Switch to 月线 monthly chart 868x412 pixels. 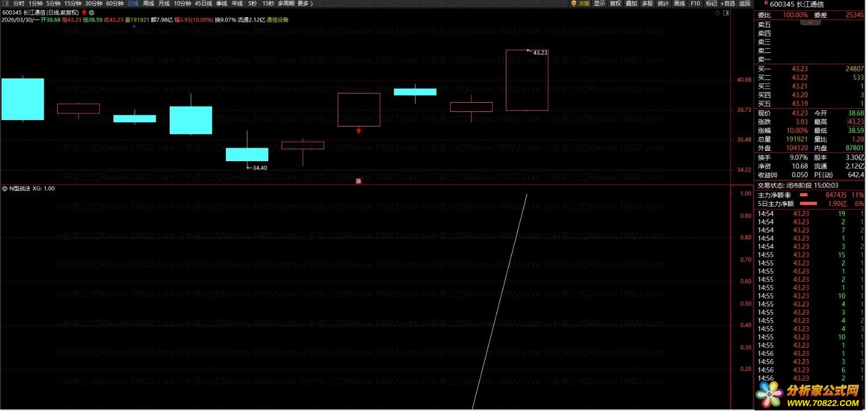pos(164,3)
